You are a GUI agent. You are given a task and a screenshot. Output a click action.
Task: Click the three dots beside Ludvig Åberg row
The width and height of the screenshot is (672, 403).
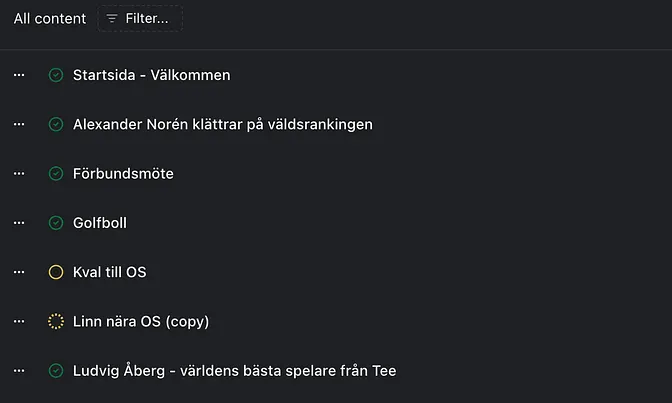click(x=18, y=370)
